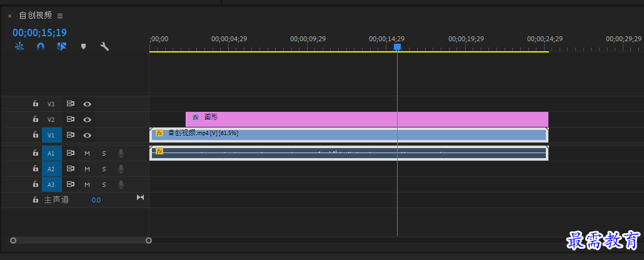
Task: Hide track V1 output with eye
Action: [x=87, y=135]
